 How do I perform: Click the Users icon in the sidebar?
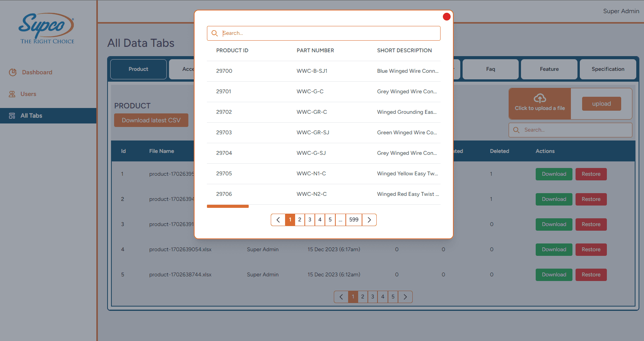click(x=12, y=94)
